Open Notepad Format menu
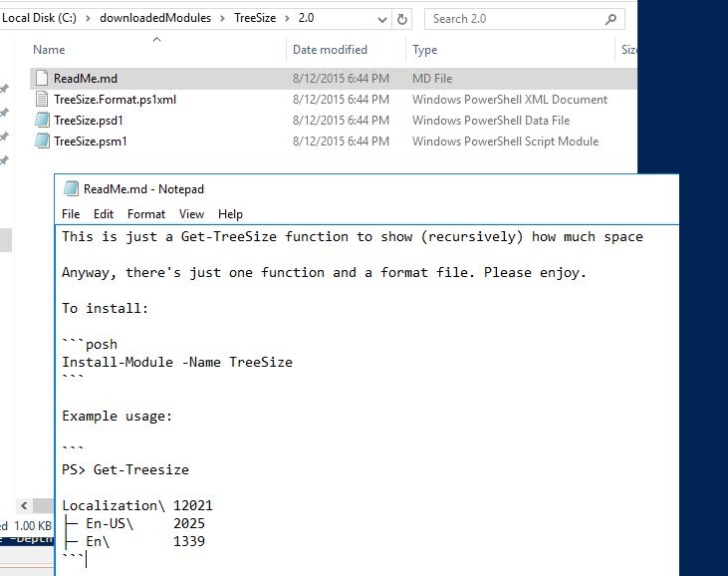The width and height of the screenshot is (728, 576). tap(146, 214)
